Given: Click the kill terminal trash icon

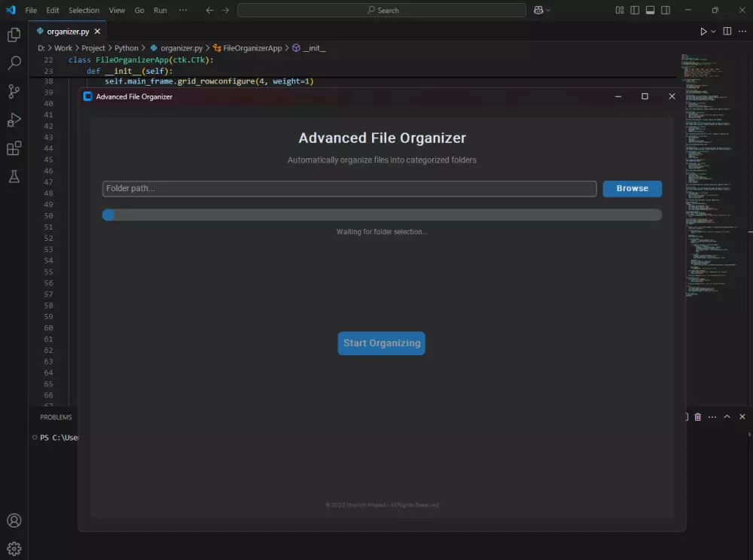Looking at the screenshot, I should tap(697, 416).
